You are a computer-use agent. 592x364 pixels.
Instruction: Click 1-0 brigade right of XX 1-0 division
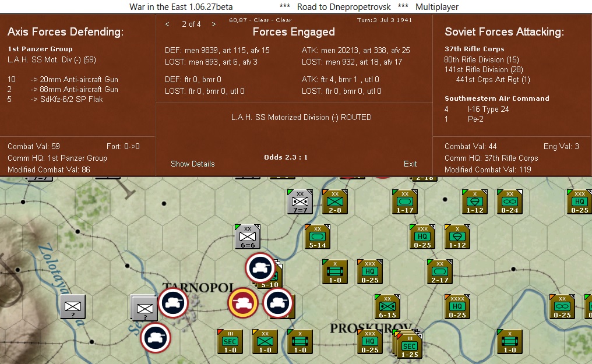(x=300, y=341)
